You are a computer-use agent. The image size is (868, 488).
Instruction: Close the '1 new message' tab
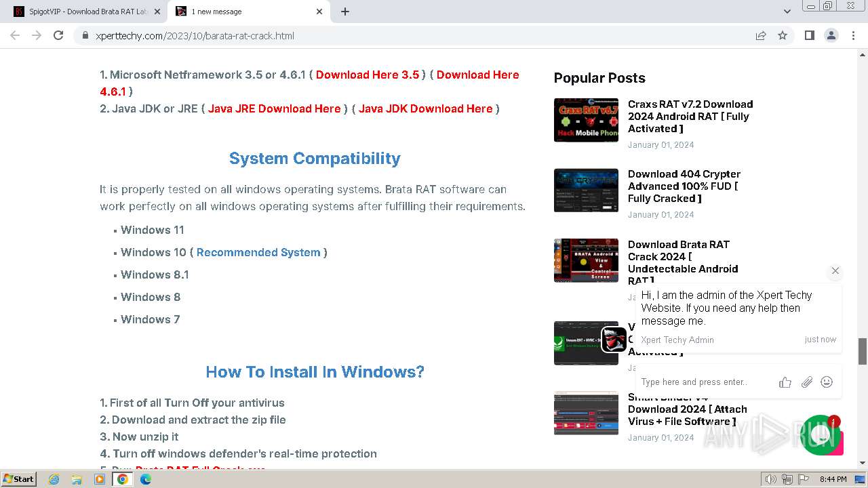[319, 12]
